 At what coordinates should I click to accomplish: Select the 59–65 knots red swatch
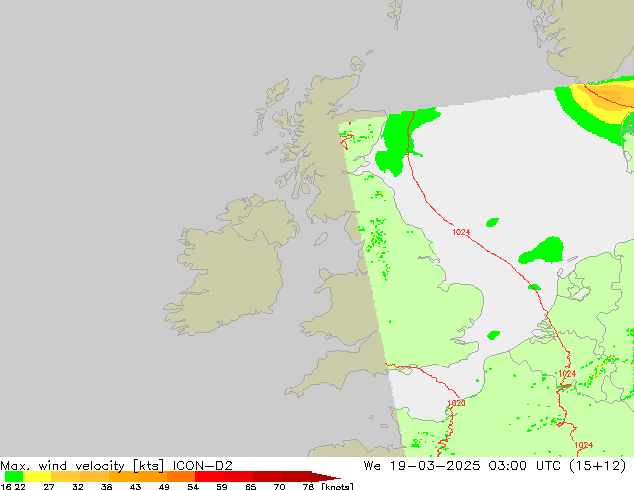click(239, 477)
